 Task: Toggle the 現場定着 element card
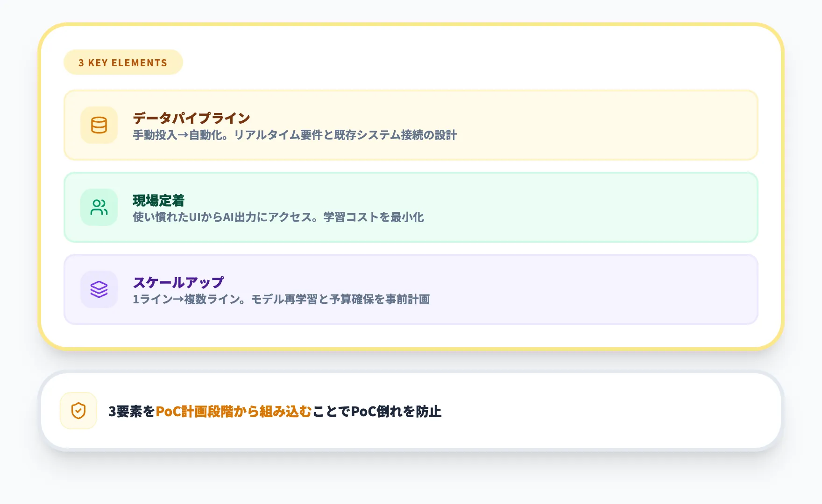click(x=411, y=207)
